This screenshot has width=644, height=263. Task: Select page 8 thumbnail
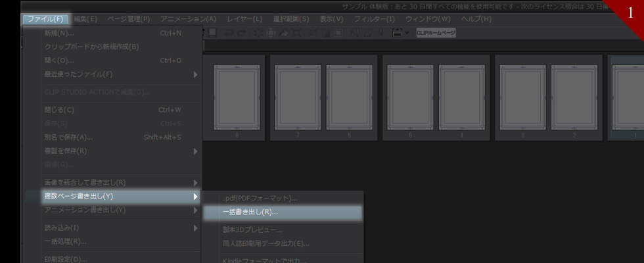tap(237, 98)
